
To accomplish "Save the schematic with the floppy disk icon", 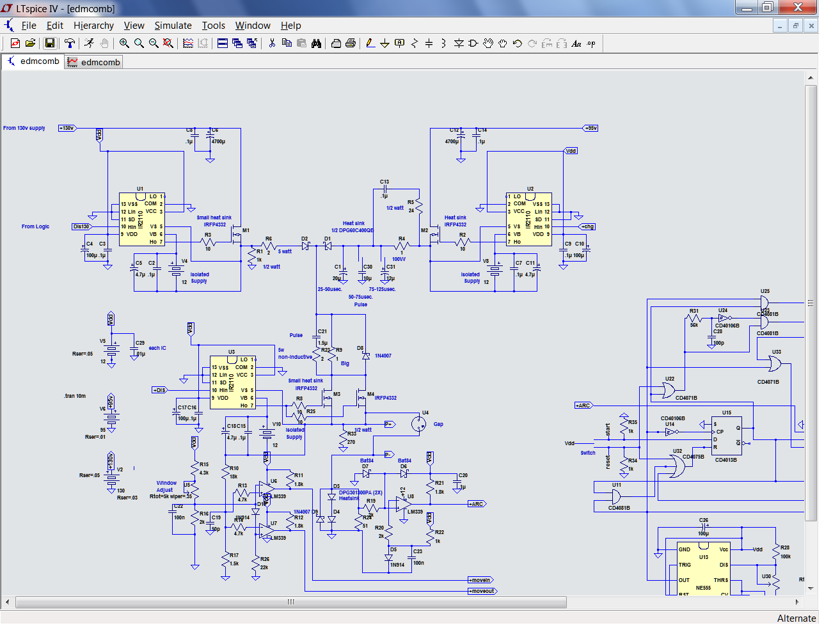I will click(50, 43).
